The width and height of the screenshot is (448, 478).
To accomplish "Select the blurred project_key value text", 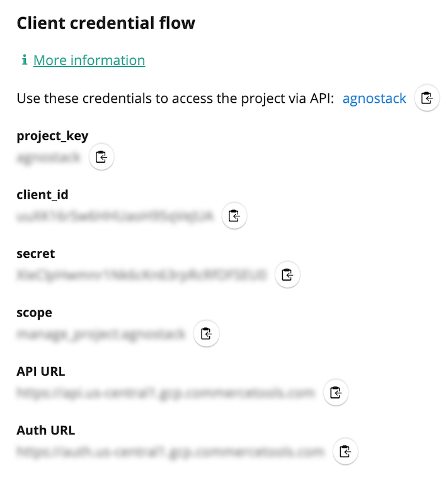I will click(x=49, y=158).
